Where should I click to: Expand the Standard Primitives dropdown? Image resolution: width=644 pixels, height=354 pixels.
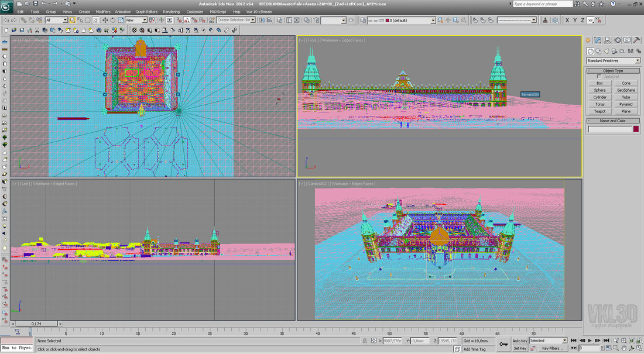638,60
